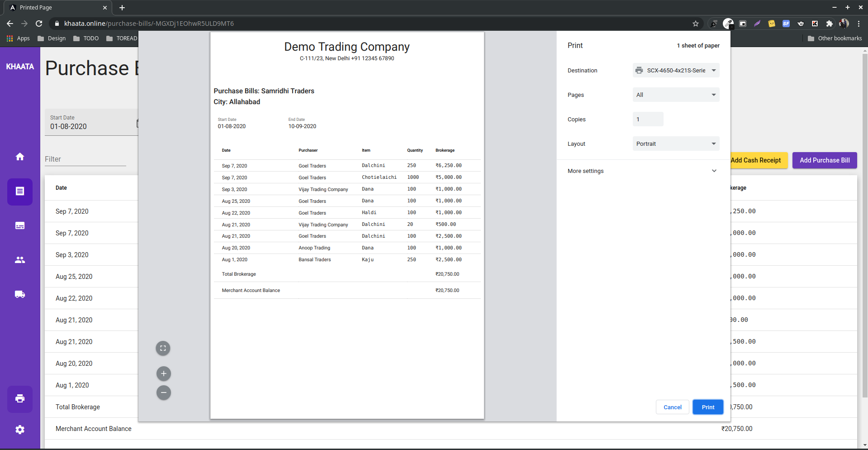Open Other bookmarks folder

tap(835, 38)
